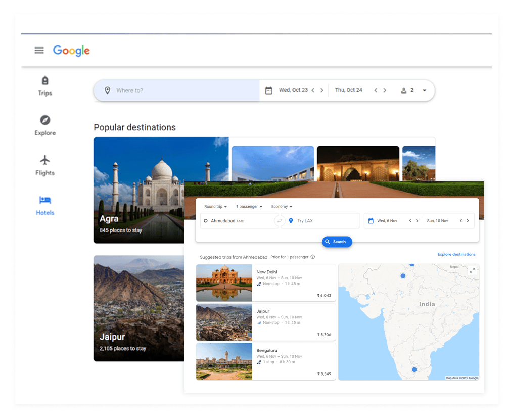Swap origin and destination airports
The width and height of the screenshot is (509, 420).
click(279, 221)
